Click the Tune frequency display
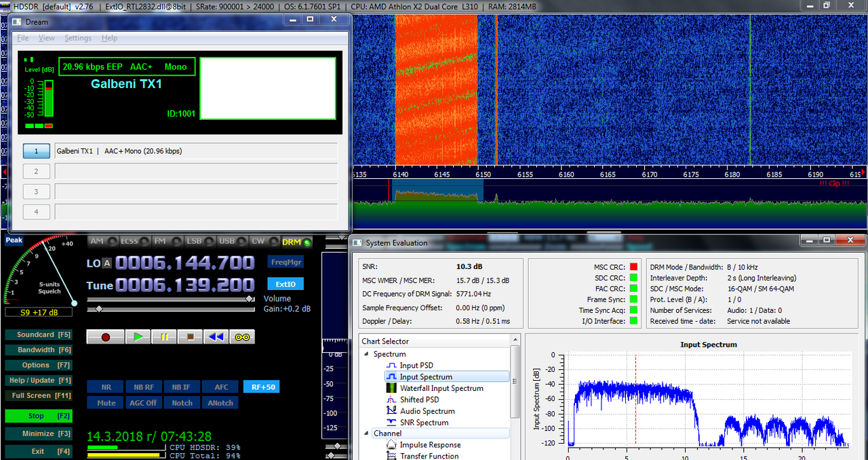Screen dimensions: 868x460 [x=184, y=285]
